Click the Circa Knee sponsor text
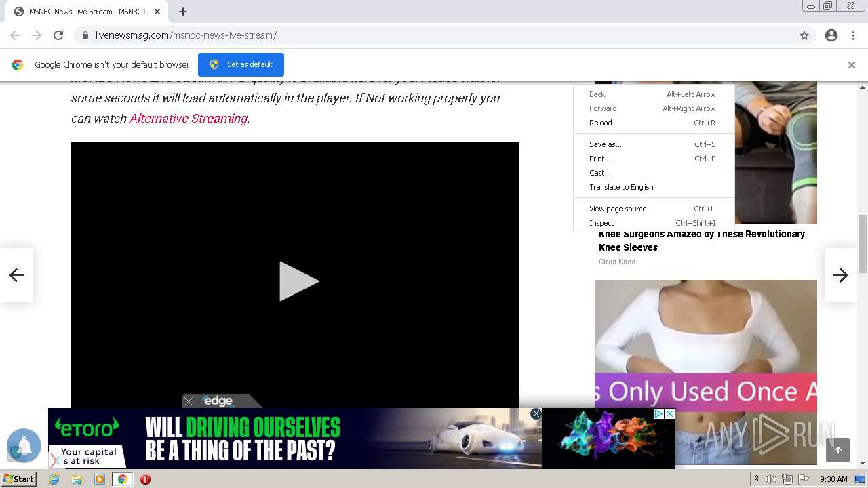Viewport: 868px width, 488px height. [617, 262]
